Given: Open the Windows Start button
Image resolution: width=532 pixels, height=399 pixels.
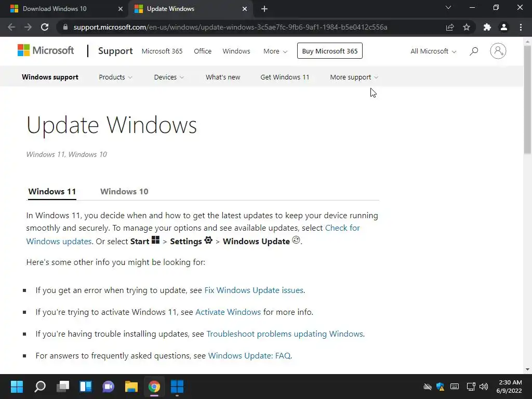Looking at the screenshot, I should (17, 387).
